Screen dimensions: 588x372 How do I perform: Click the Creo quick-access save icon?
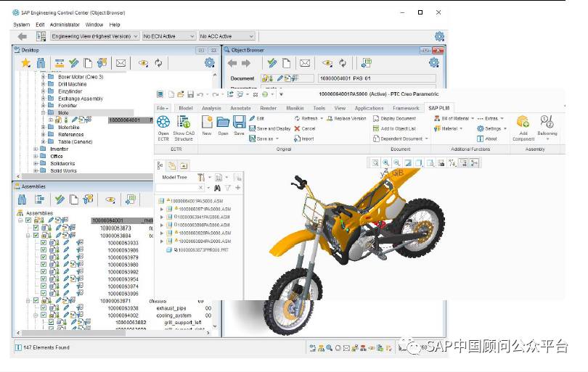(x=190, y=94)
